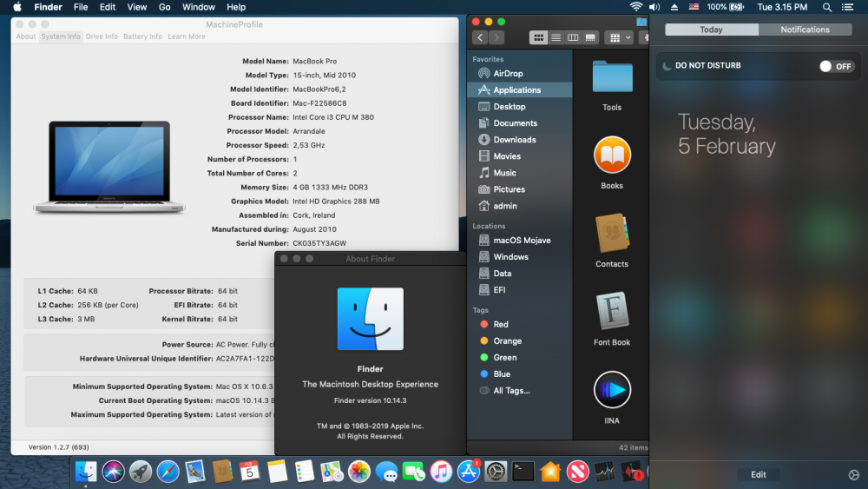Select the Orange tag in sidebar
868x489 pixels.
click(x=520, y=341)
